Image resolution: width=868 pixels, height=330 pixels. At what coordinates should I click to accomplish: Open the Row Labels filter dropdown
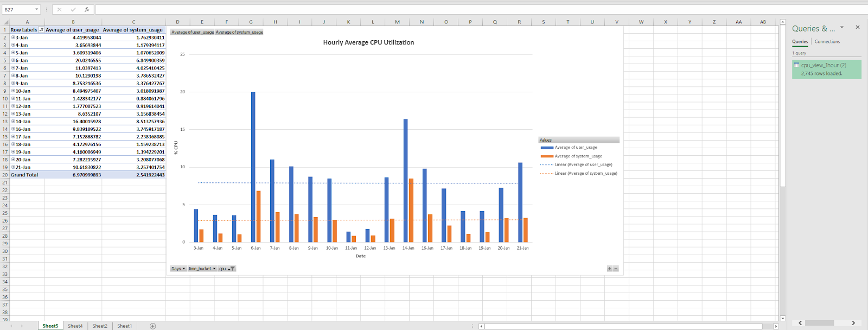[41, 30]
